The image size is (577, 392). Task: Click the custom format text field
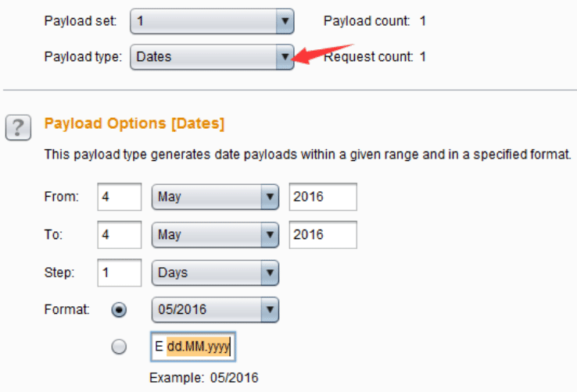[193, 347]
